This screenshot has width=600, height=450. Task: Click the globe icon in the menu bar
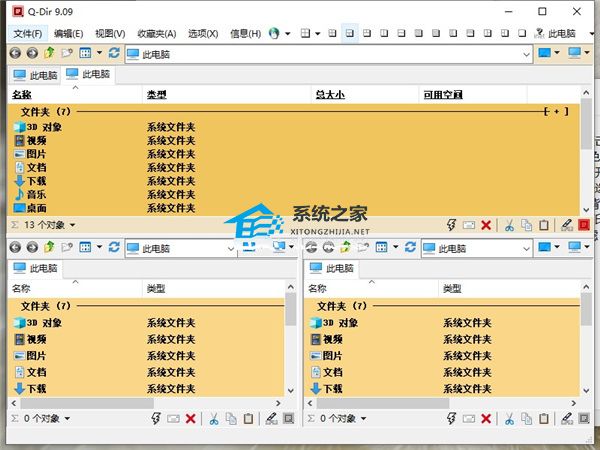[274, 34]
